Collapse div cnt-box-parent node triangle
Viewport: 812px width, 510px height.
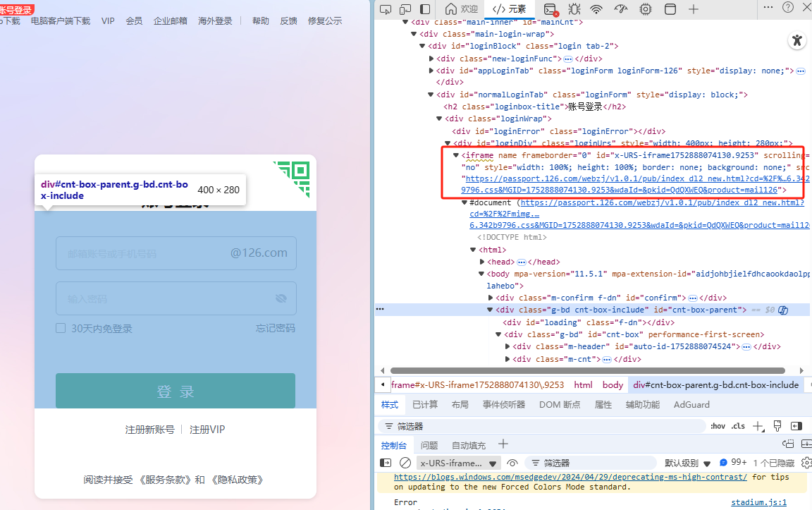coord(490,310)
